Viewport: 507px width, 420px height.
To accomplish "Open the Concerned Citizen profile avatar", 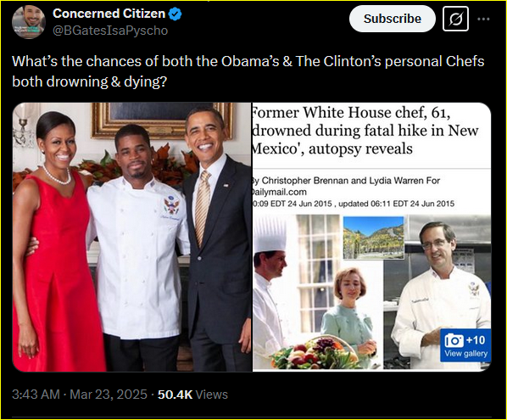I will point(29,22).
